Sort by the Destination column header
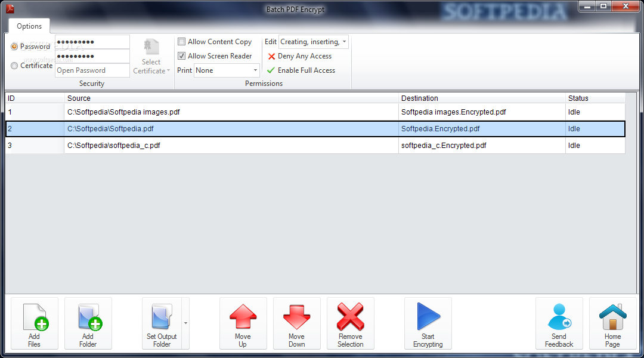 pos(482,98)
